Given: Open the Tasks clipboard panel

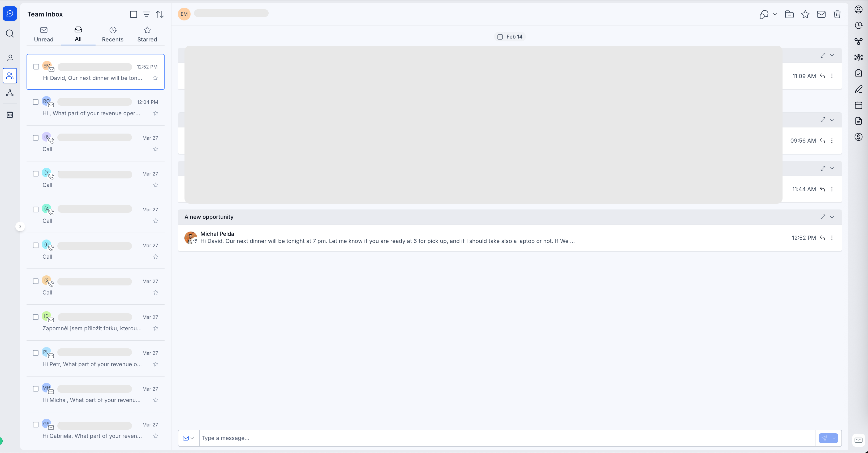Looking at the screenshot, I should 858,73.
